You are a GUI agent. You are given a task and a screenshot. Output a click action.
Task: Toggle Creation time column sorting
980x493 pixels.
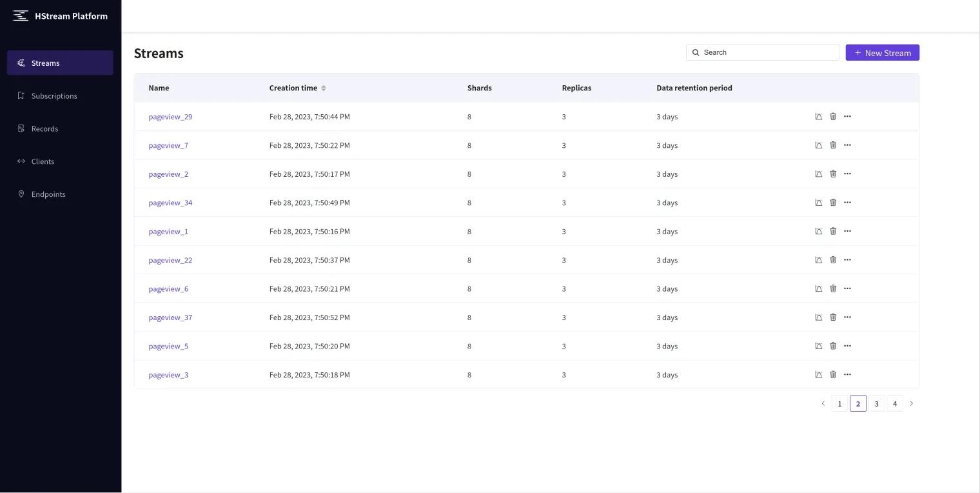tap(322, 88)
